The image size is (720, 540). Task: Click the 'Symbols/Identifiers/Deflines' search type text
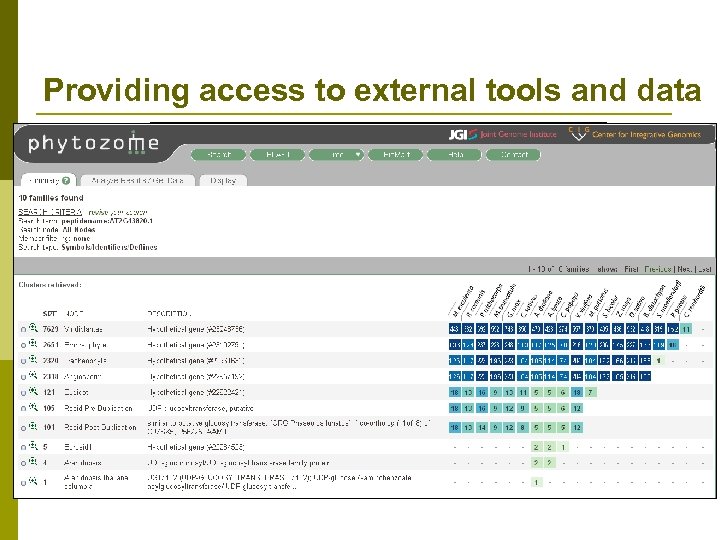point(109,247)
